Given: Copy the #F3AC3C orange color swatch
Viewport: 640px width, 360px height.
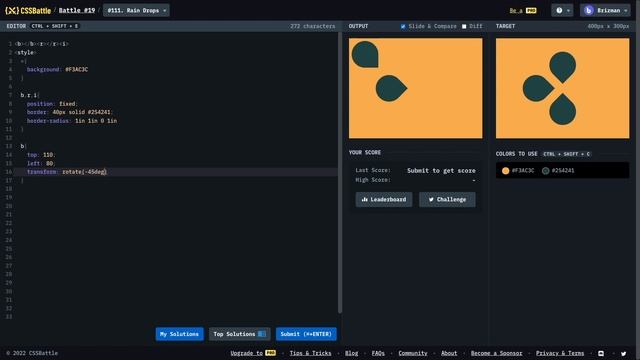Looking at the screenshot, I should (518, 171).
